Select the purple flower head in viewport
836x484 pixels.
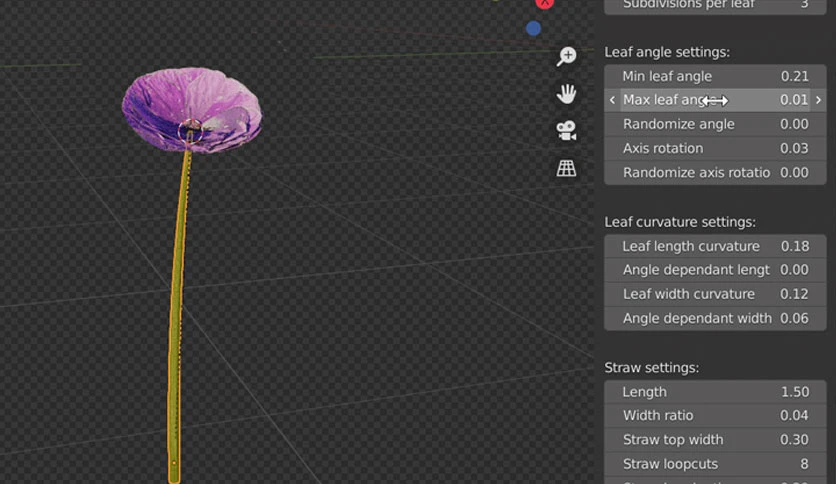(192, 109)
